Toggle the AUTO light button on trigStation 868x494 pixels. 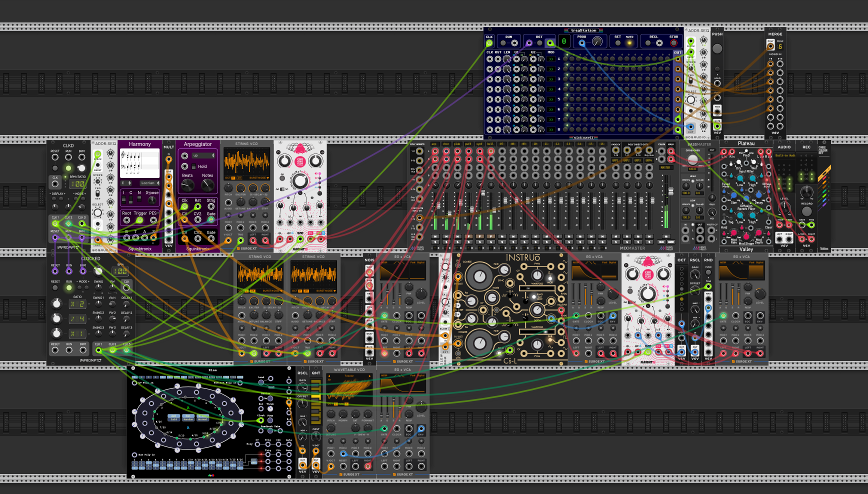coord(629,43)
